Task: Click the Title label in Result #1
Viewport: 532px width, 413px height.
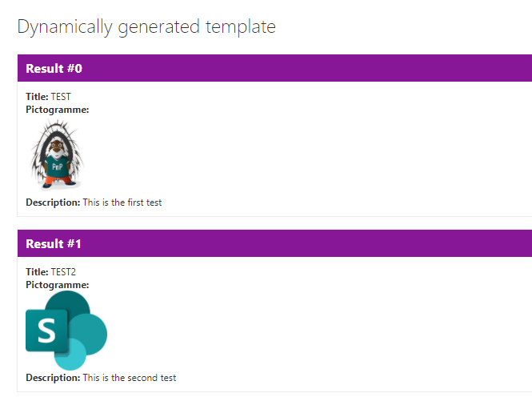Action: point(37,272)
